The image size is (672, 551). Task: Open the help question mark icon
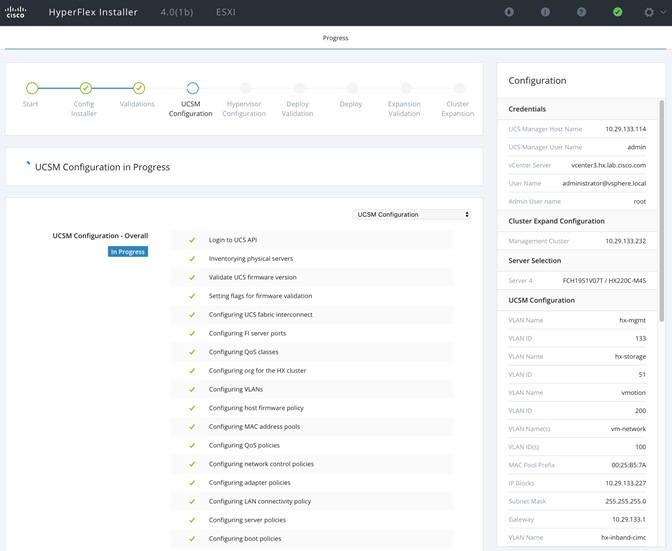point(581,12)
